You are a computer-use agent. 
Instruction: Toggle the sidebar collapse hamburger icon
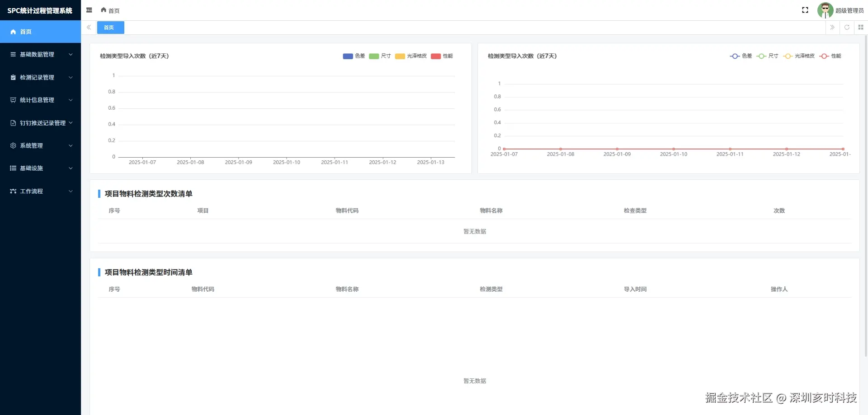(x=89, y=10)
